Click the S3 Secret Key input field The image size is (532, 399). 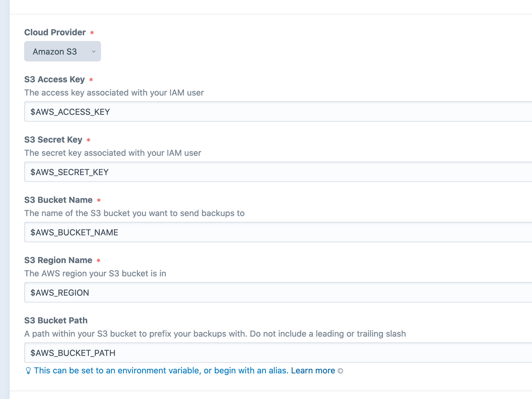click(x=278, y=172)
